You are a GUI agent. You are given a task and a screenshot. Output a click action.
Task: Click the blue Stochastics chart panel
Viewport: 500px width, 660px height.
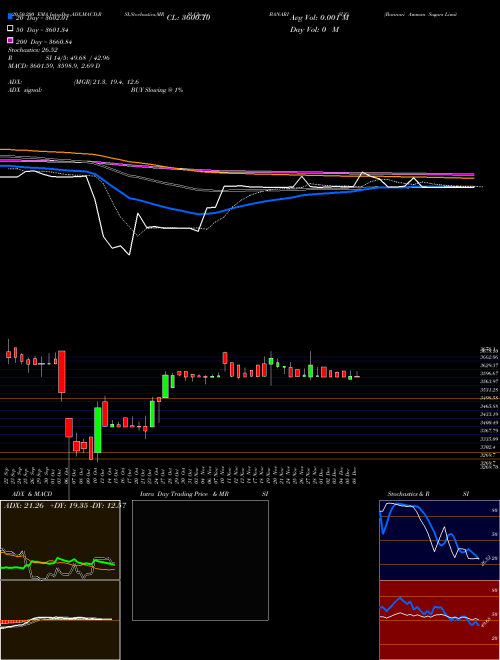point(439,540)
